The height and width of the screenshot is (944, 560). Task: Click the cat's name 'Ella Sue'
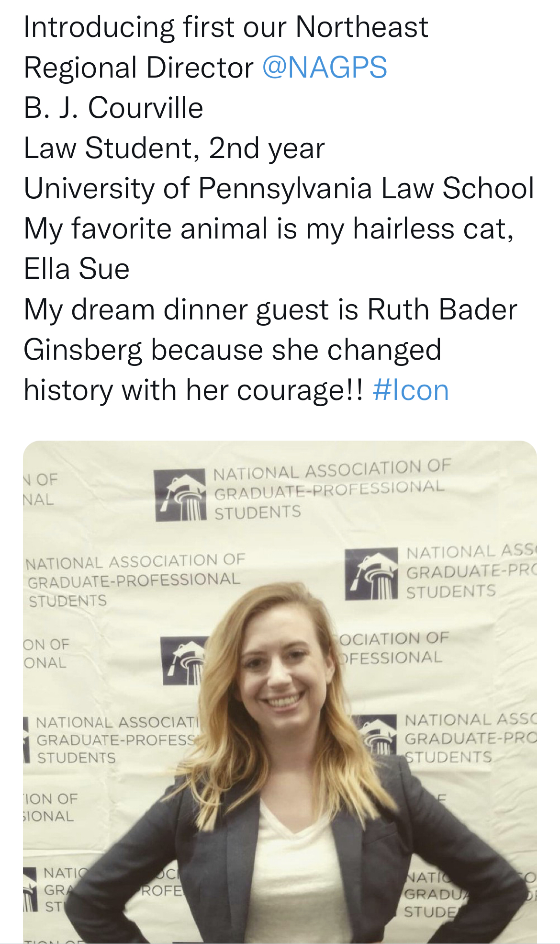(x=77, y=269)
